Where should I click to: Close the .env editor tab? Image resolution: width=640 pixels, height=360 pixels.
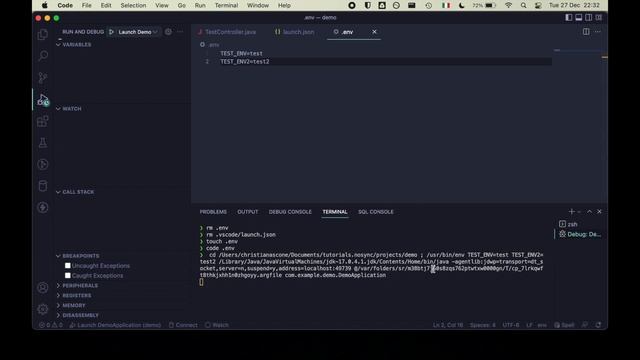[x=374, y=31]
